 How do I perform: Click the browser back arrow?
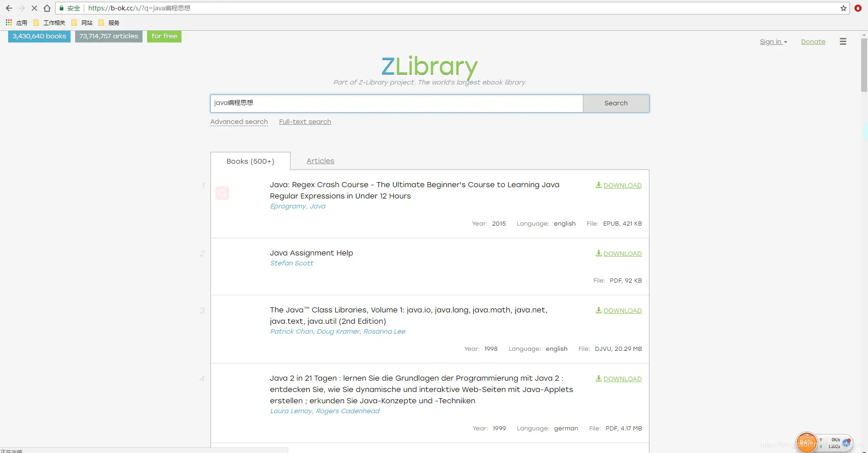(9, 8)
